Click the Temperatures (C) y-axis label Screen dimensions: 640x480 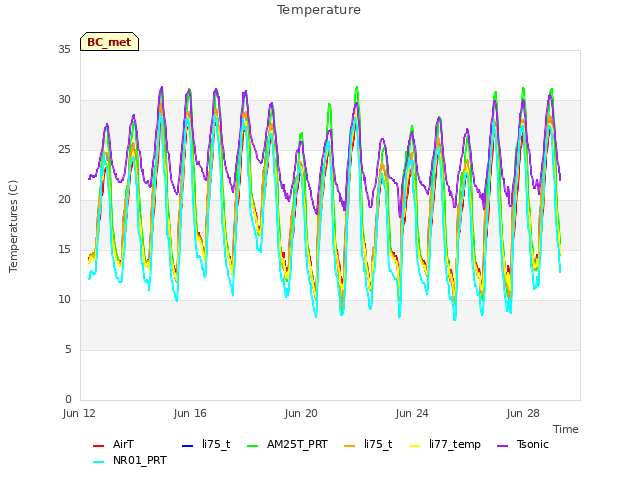click(13, 226)
